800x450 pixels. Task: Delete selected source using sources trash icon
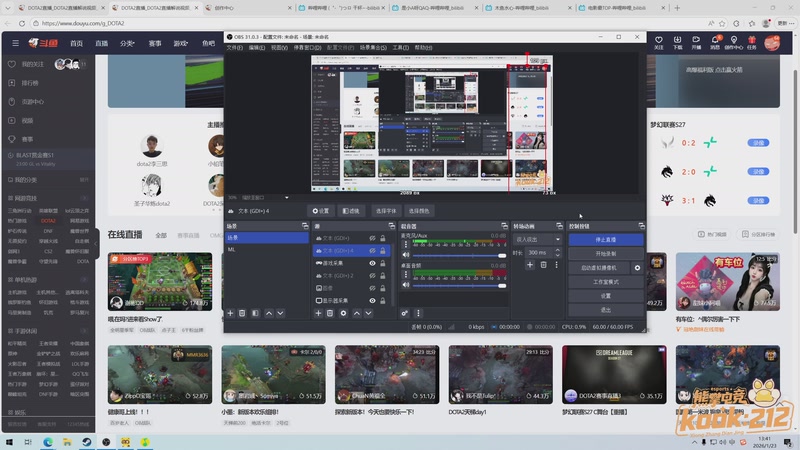click(x=330, y=313)
